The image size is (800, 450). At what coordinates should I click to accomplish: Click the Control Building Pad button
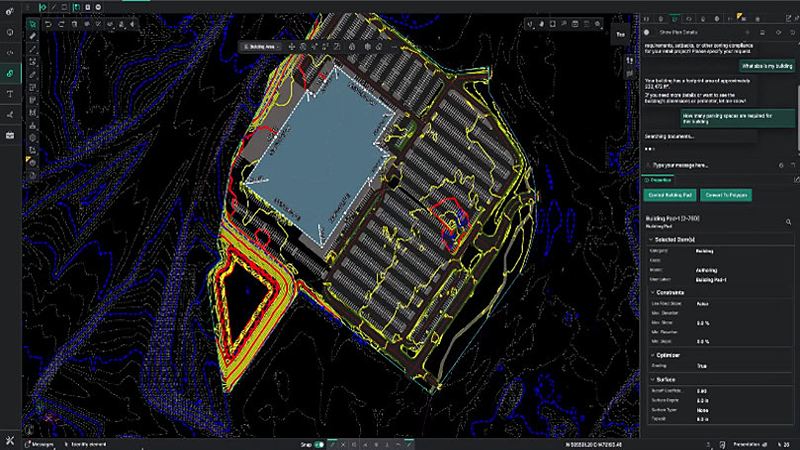coord(672,194)
